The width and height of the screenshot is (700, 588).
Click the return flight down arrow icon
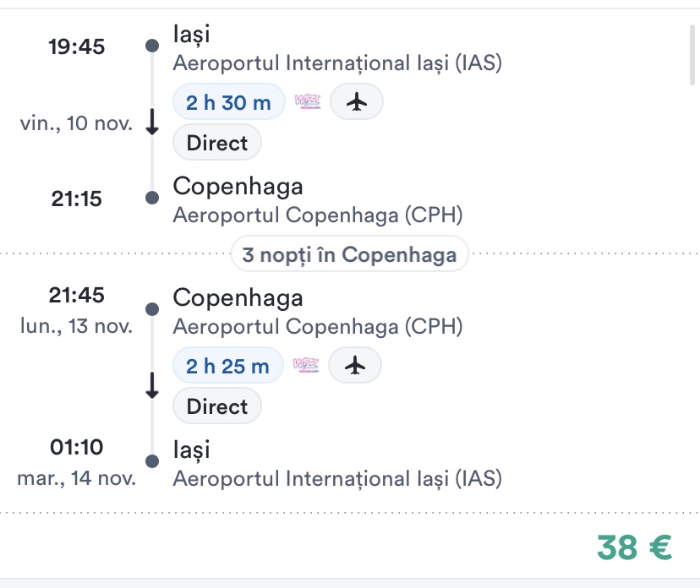tap(152, 386)
